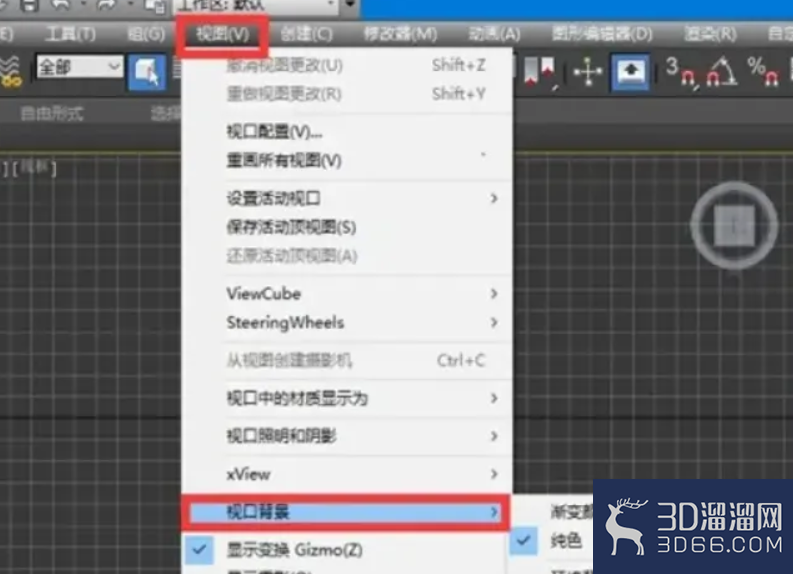Choose 重画所有视图(V) menu entry
The height and width of the screenshot is (574, 793).
pyautogui.click(x=347, y=161)
